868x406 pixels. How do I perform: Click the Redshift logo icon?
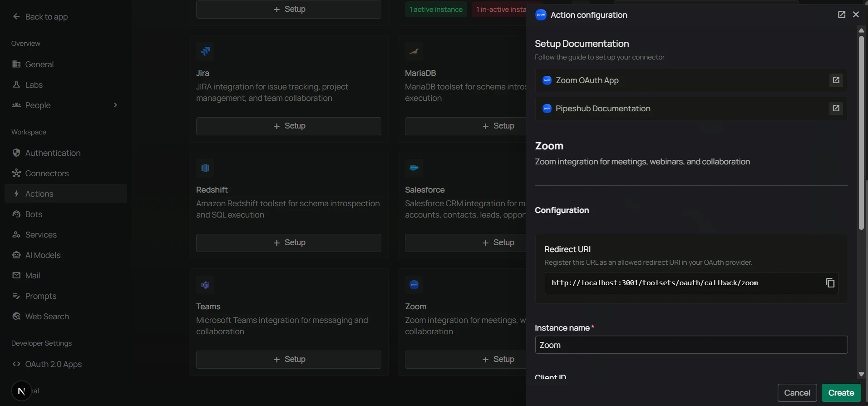point(205,168)
